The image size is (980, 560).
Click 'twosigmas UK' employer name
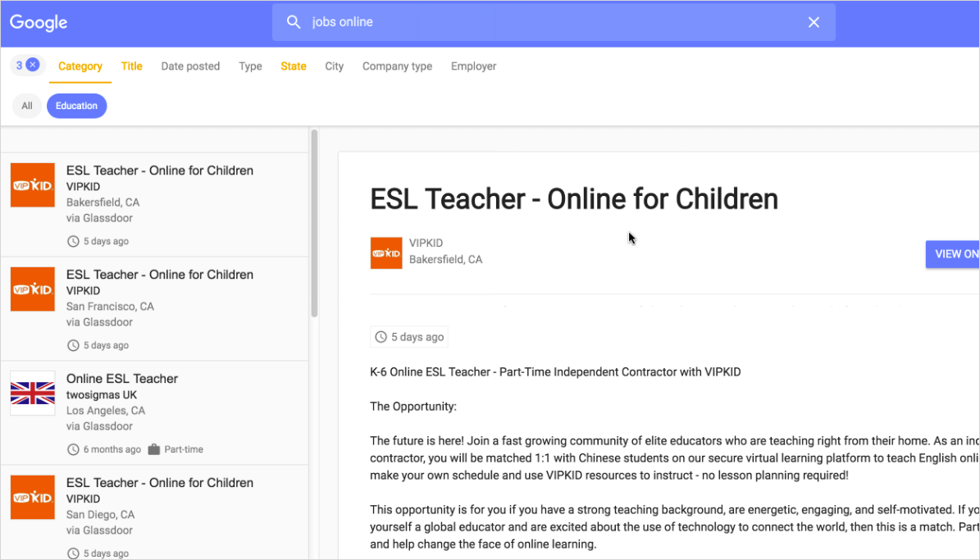pyautogui.click(x=102, y=395)
